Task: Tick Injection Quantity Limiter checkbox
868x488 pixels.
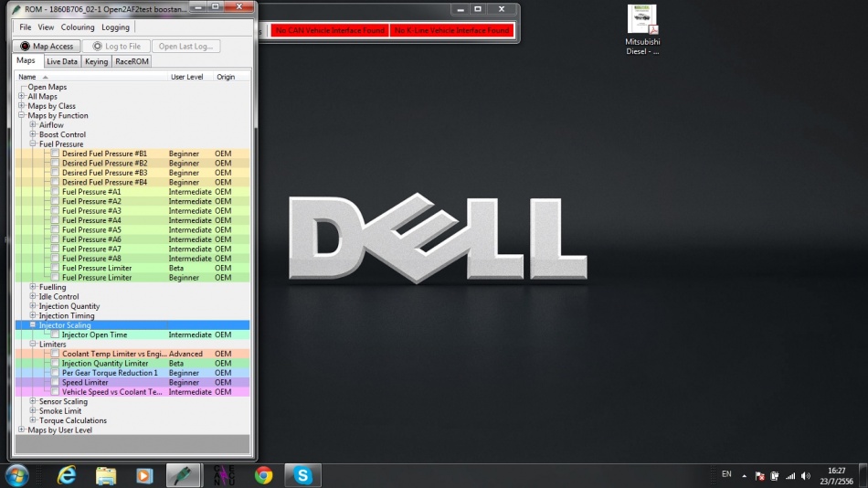Action: [55, 364]
